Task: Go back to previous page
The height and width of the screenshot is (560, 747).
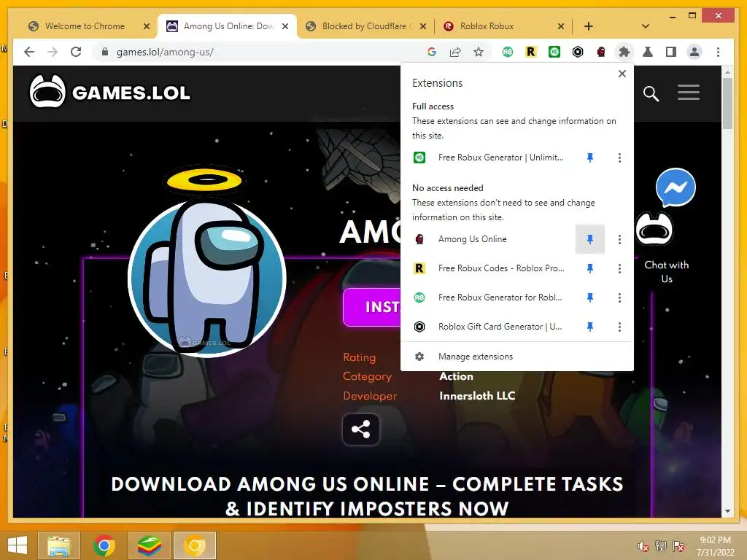Action: point(29,52)
